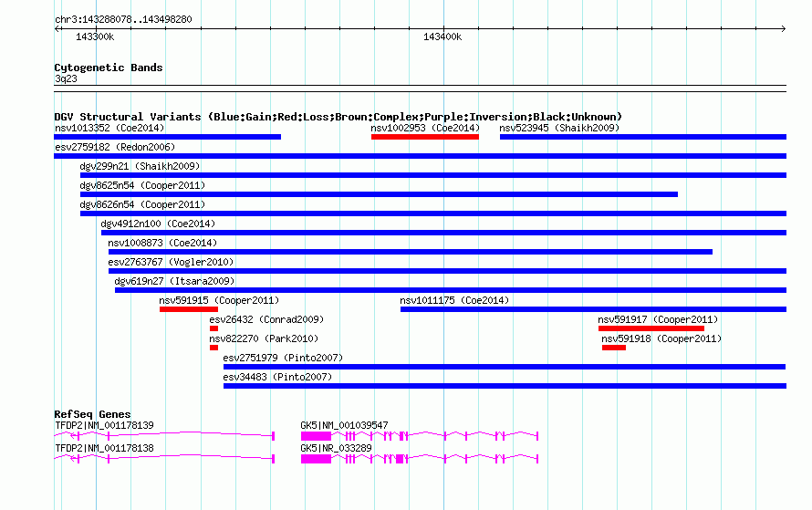Screen dimensions: 812x510
Task: Click the dgv8625n54 (Cooper2011) blue bar
Action: point(379,194)
